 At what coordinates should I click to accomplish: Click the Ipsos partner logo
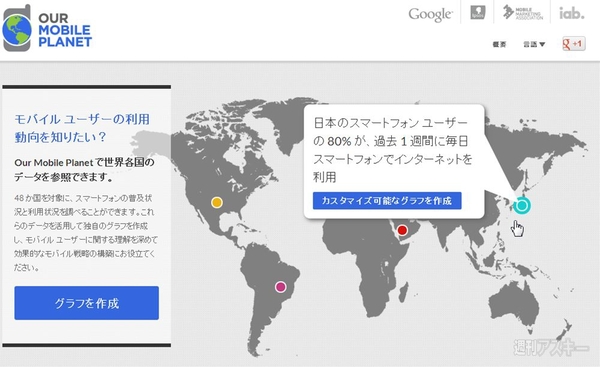[478, 13]
